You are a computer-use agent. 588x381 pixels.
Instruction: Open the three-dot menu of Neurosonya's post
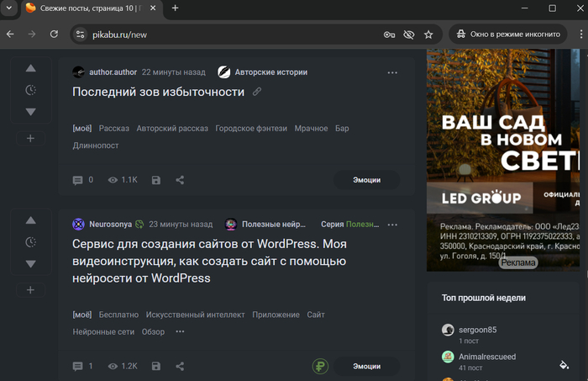(x=392, y=225)
